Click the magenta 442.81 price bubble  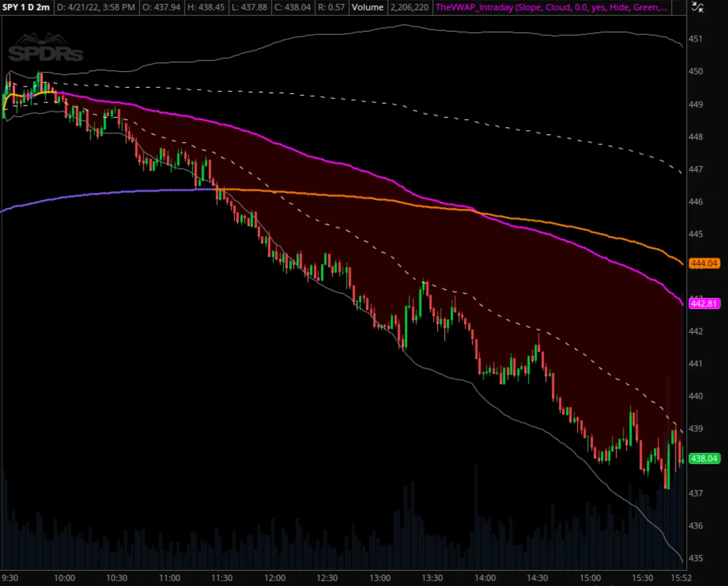click(x=704, y=304)
